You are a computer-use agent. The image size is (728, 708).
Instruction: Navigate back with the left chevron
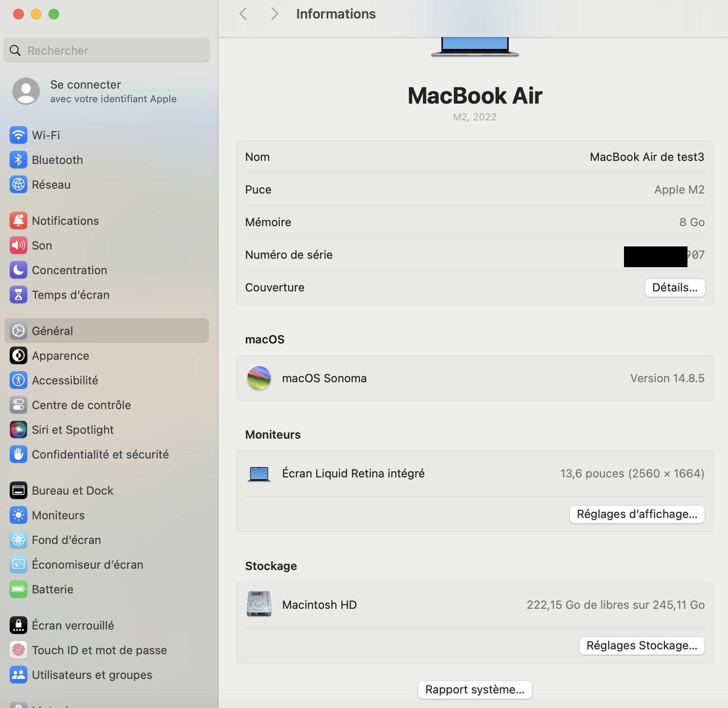point(243,14)
